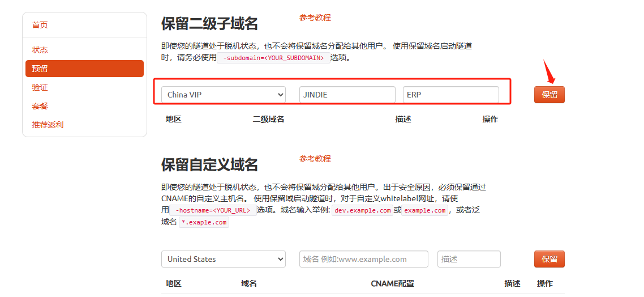
Task: Click the 描述 header in subdomain table
Action: coord(403,119)
